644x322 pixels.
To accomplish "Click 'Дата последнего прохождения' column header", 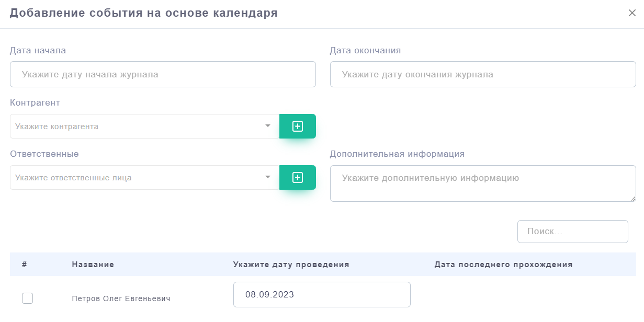I will pos(503,264).
